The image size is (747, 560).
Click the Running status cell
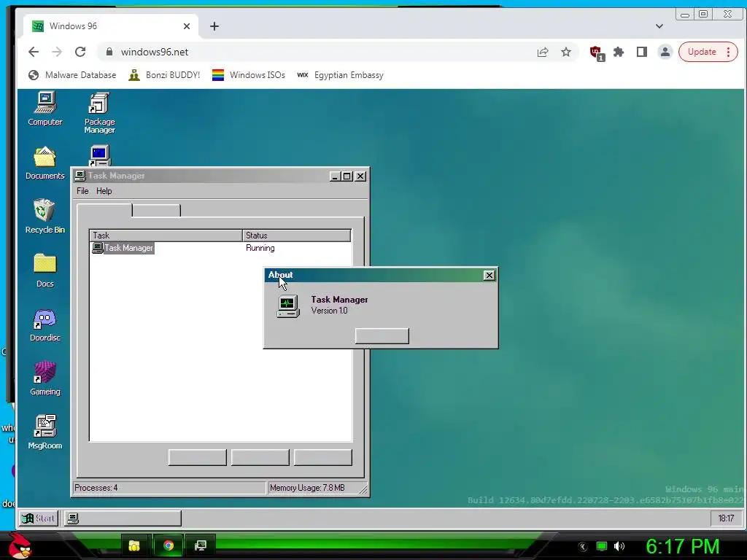click(260, 248)
